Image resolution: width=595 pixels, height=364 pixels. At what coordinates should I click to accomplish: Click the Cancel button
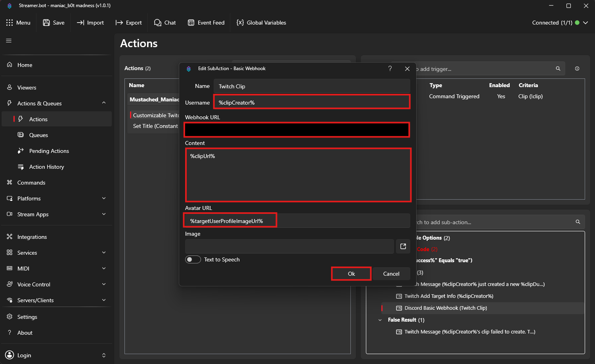click(391, 273)
